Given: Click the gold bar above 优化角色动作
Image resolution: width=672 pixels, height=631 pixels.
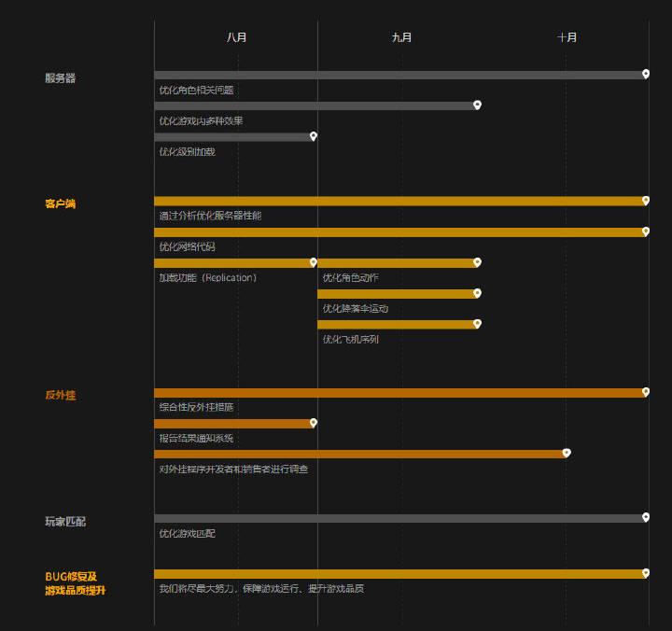Looking at the screenshot, I should 398,263.
